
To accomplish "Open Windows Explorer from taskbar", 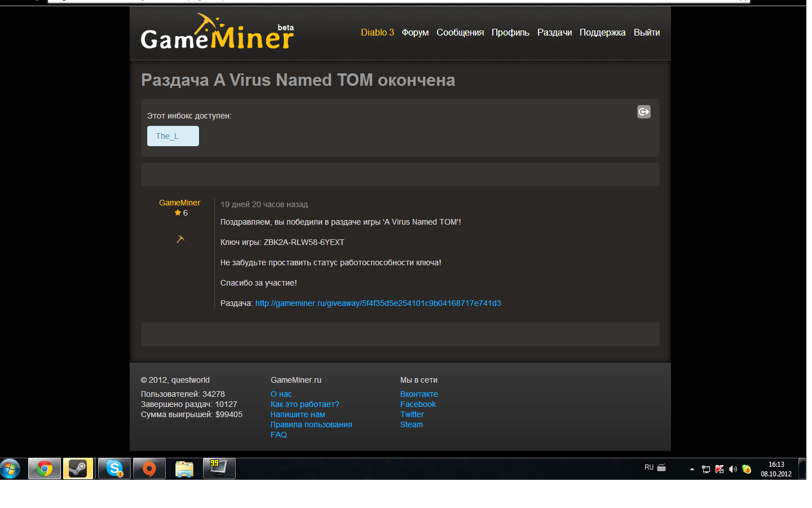I will click(184, 468).
